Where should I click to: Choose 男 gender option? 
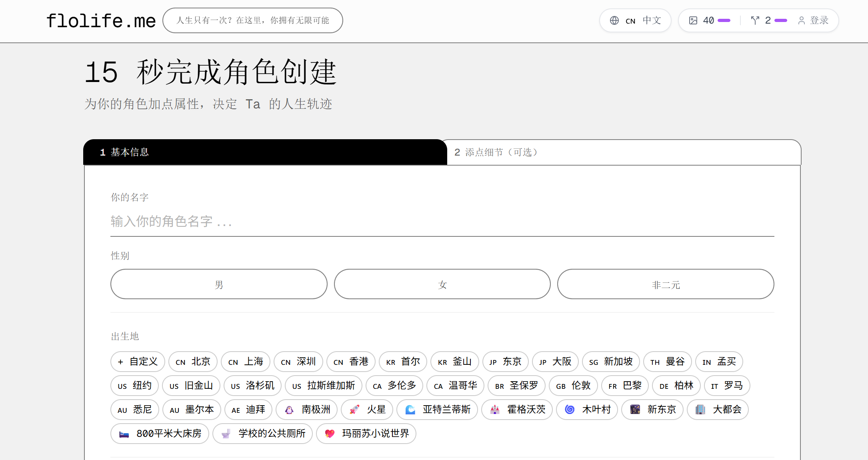click(219, 284)
